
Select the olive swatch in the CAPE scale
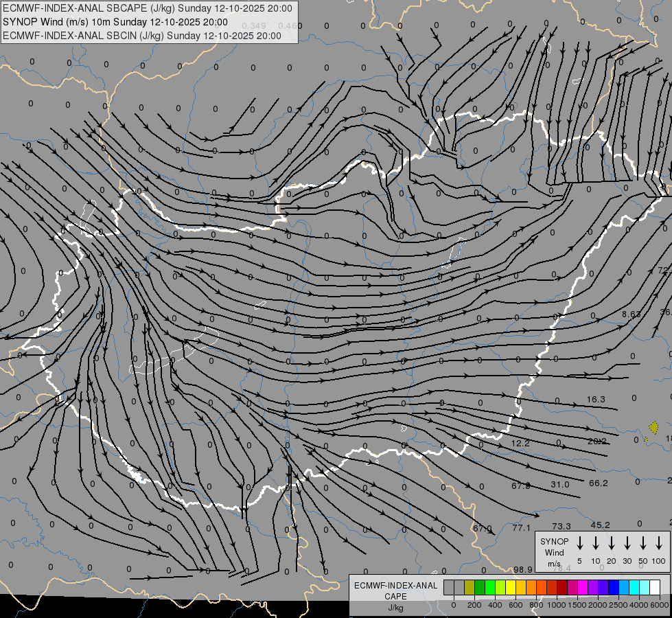pos(470,587)
